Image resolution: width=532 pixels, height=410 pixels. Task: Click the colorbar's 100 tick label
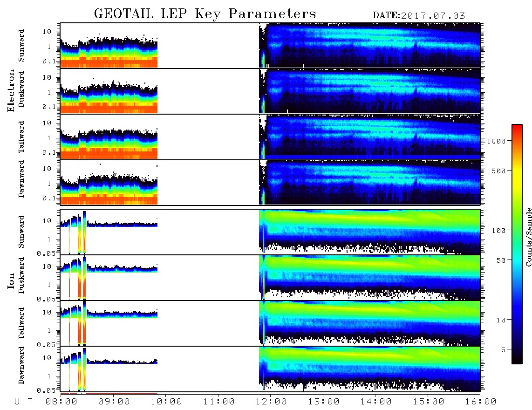pos(498,231)
